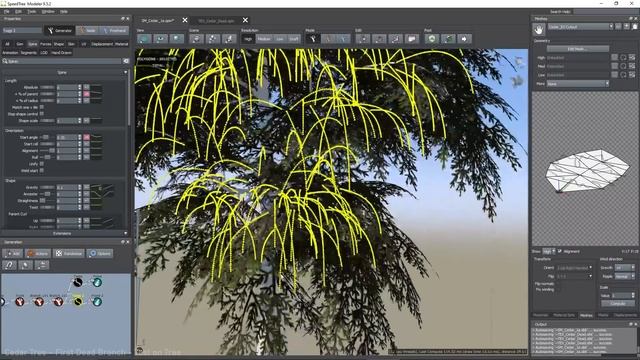Clear the property search filter
The height and width of the screenshot is (360, 640).
pos(126,61)
